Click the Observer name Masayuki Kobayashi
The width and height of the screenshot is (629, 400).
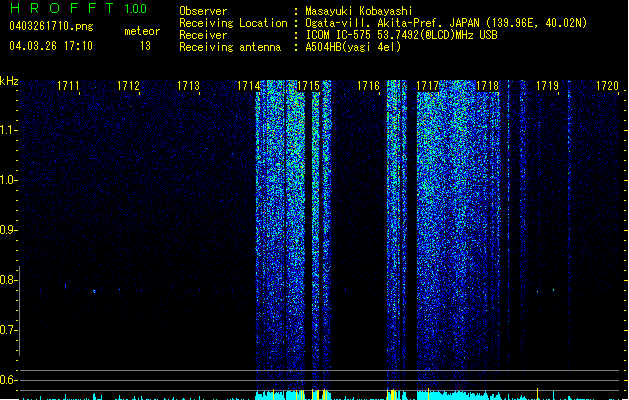pos(359,11)
